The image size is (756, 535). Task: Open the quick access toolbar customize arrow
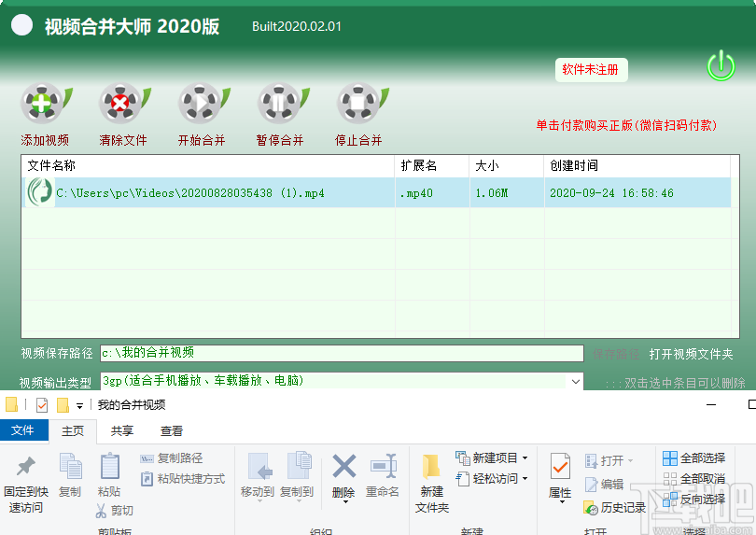coord(79,406)
